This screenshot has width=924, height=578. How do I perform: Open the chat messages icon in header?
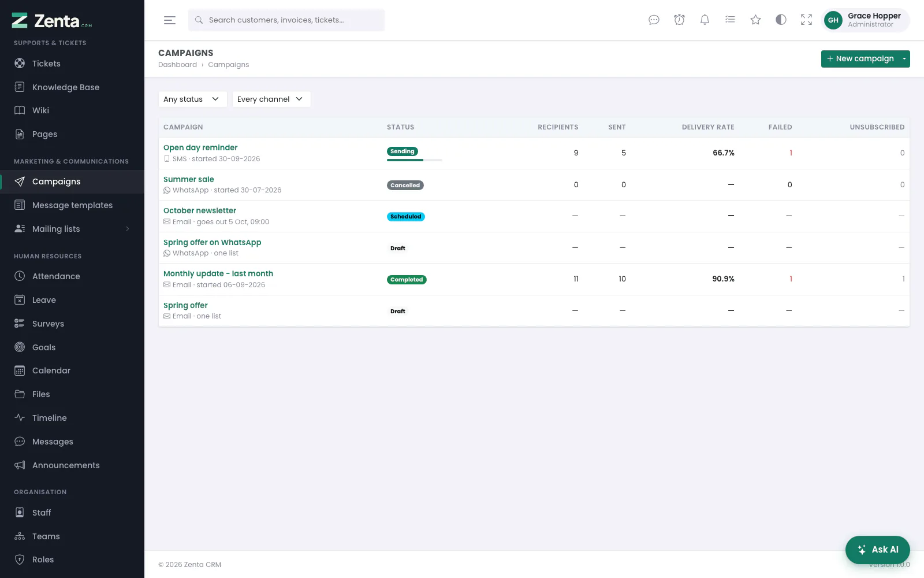(x=654, y=20)
